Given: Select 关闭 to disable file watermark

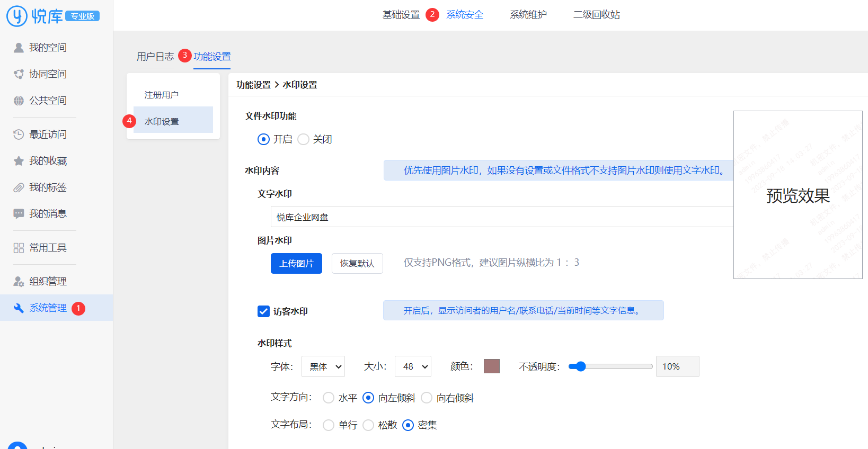Looking at the screenshot, I should (x=303, y=139).
